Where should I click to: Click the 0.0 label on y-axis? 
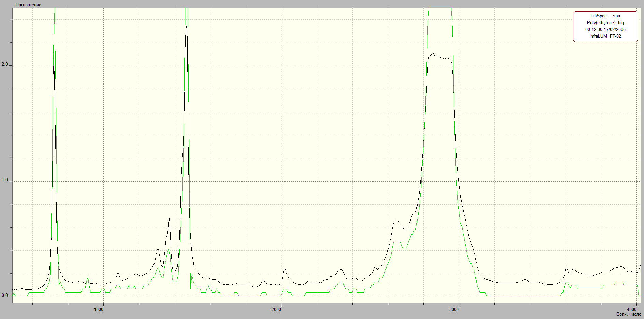coord(4,295)
